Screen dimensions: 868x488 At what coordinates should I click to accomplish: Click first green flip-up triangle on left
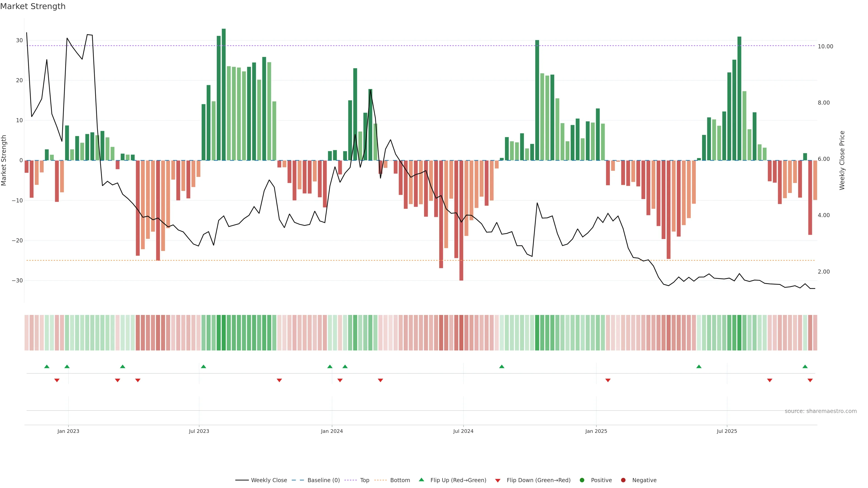(47, 366)
